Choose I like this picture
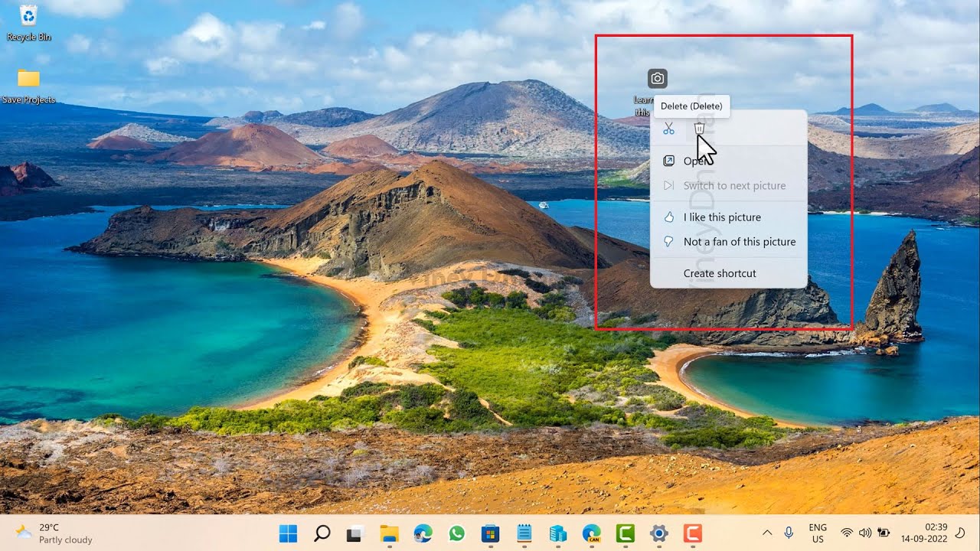This screenshot has height=551, width=980. 728,217
